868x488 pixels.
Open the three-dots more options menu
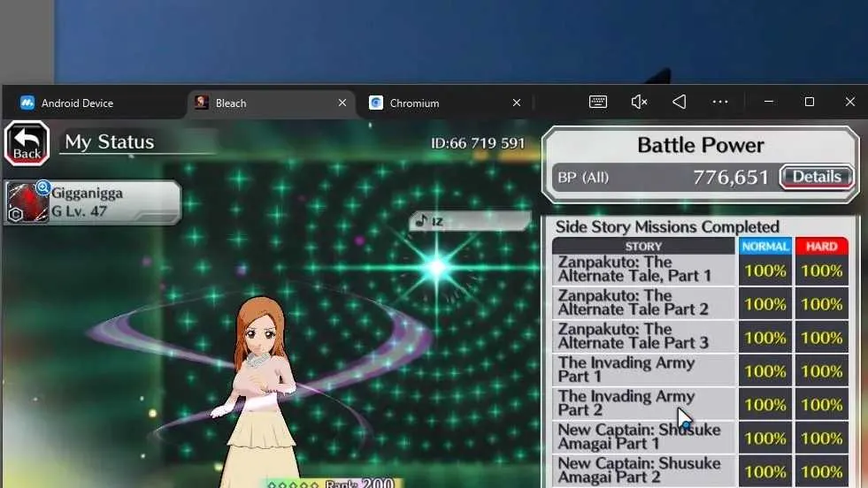tap(720, 102)
